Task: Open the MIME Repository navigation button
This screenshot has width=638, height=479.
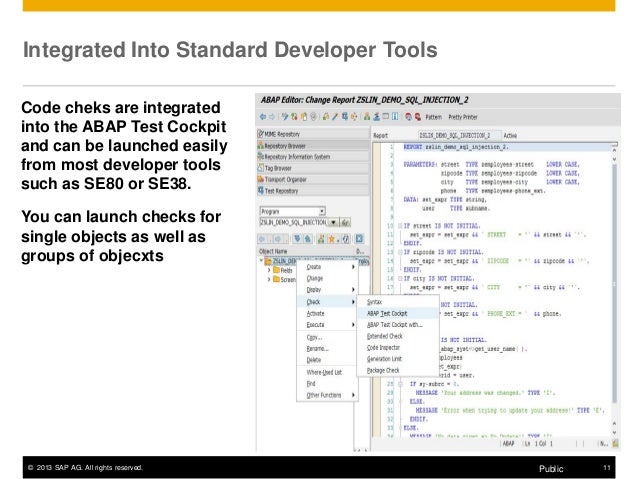Action: 313,134
